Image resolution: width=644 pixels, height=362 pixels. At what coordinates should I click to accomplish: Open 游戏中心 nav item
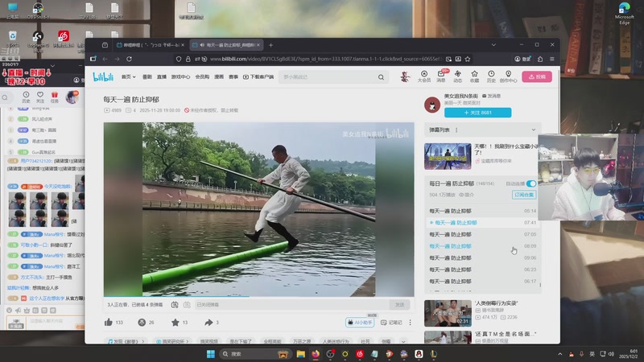(x=180, y=76)
